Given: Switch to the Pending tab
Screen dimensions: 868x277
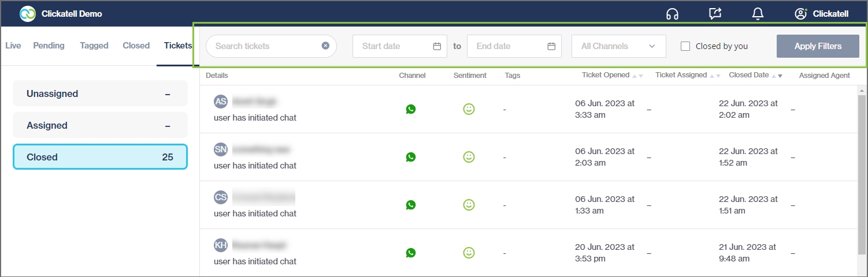Looking at the screenshot, I should coord(49,46).
